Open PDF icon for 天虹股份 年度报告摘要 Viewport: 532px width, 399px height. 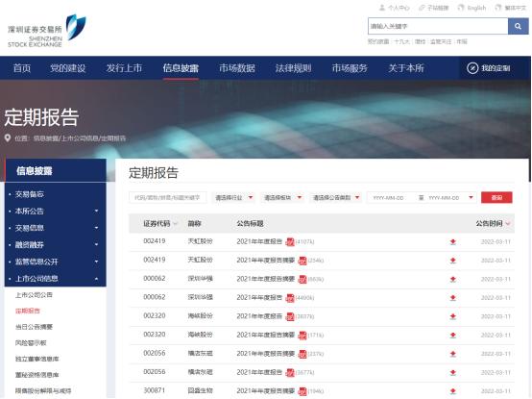[302, 261]
